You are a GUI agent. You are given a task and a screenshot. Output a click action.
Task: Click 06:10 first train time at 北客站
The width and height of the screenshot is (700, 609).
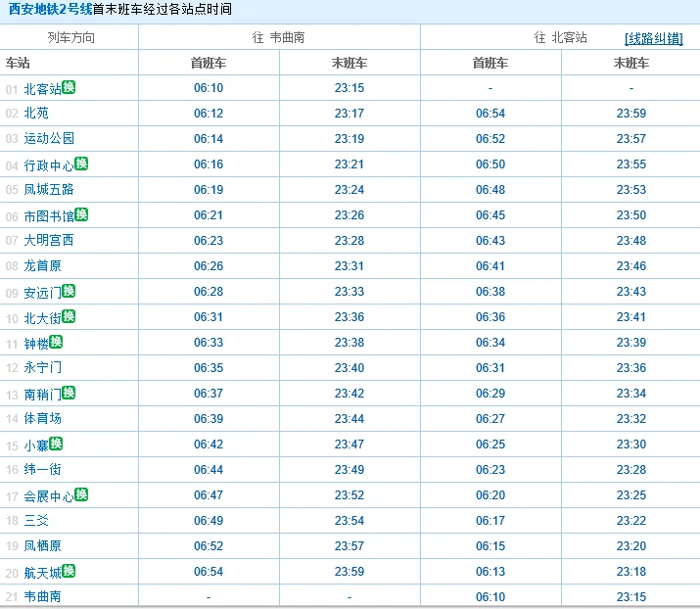[209, 88]
